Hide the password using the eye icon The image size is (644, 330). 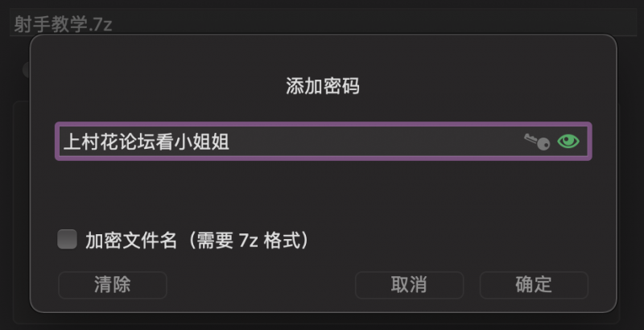tap(568, 142)
